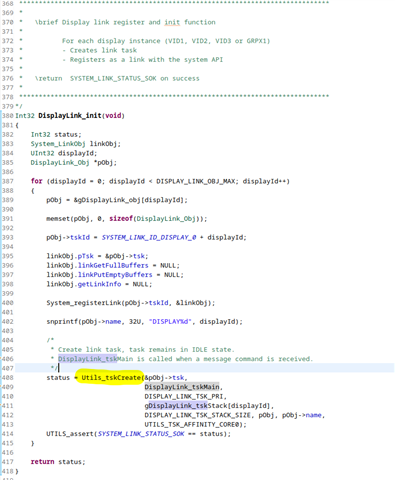Click the linkPutEmptyBuffers member
395x480 pixels.
tap(115, 275)
